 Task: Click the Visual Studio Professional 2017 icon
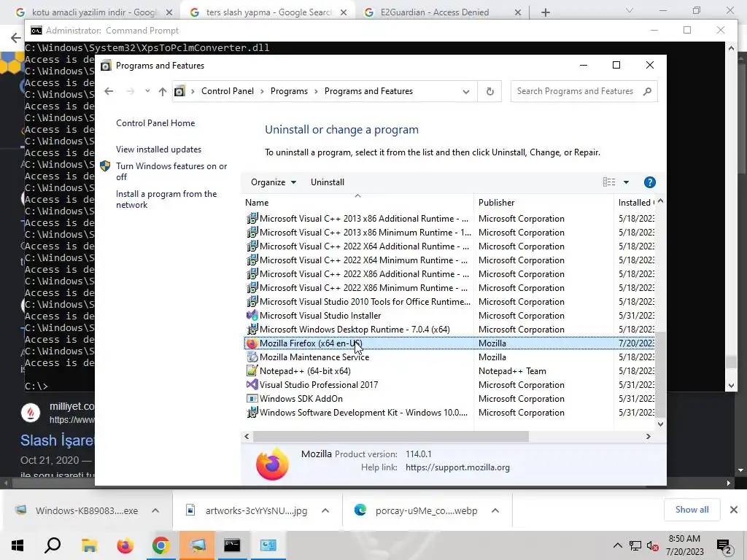(252, 385)
